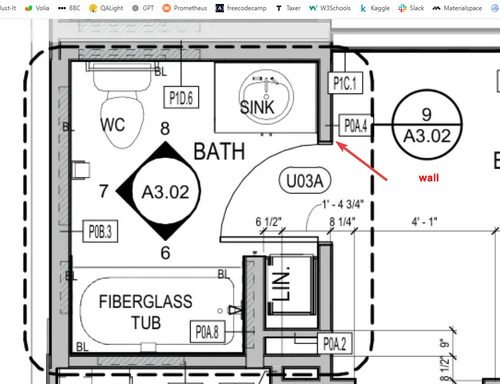The height and width of the screenshot is (384, 500).
Task: Click the 4' - 1" dimension text
Action: coord(424,221)
